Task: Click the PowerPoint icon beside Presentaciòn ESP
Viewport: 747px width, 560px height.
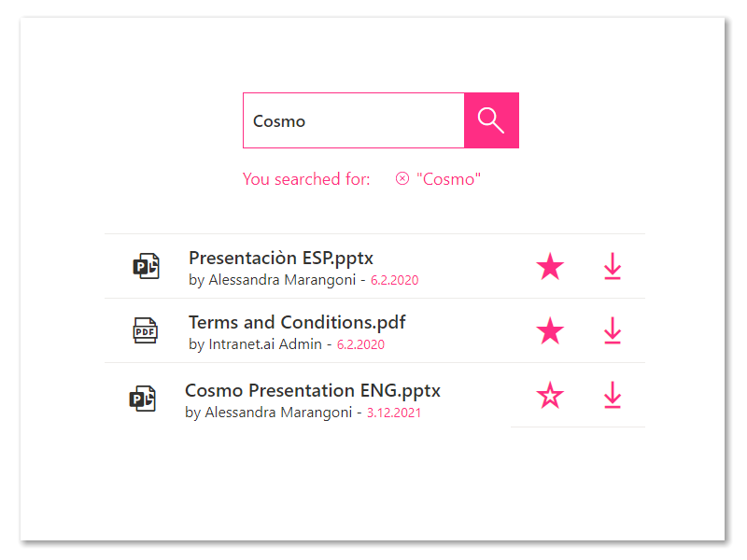Action: 146,266
